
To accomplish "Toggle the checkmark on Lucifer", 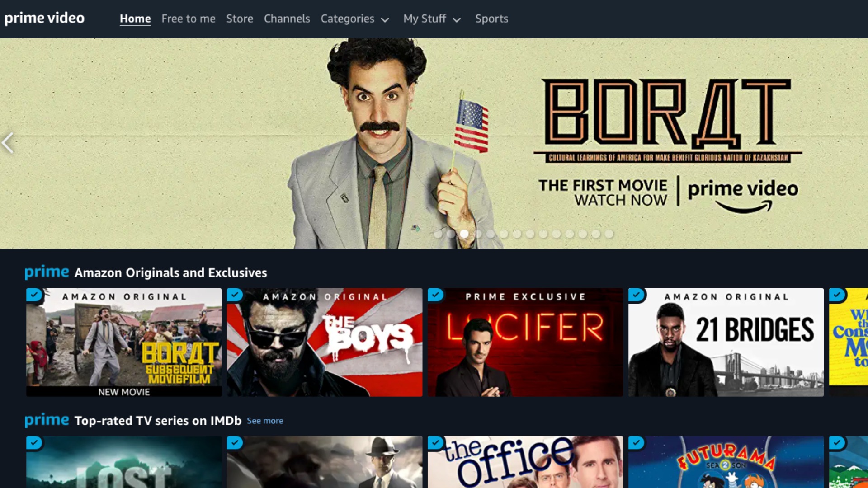I will pyautogui.click(x=434, y=294).
